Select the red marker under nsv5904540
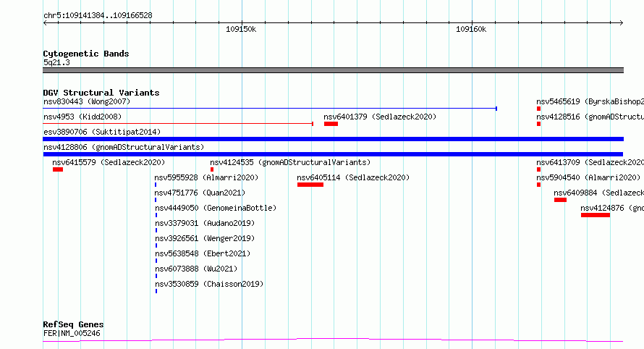Screen dimensions: 644x349 coord(538,185)
